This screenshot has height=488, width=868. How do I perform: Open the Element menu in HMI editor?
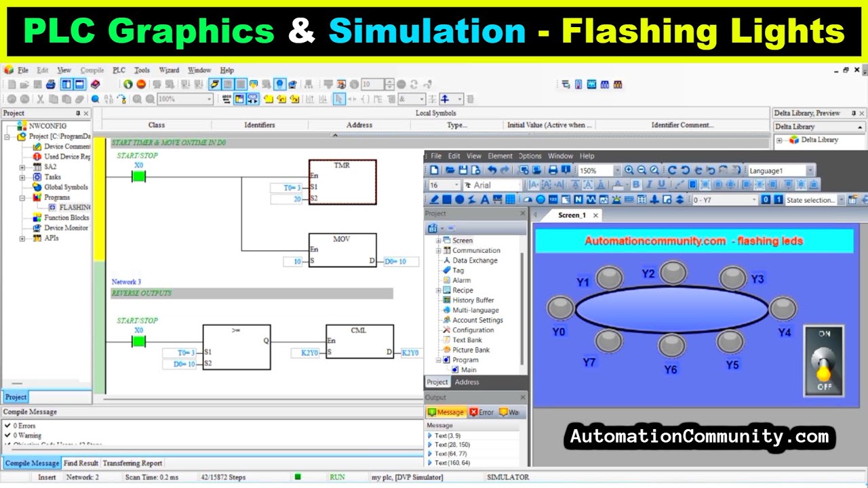(x=500, y=156)
